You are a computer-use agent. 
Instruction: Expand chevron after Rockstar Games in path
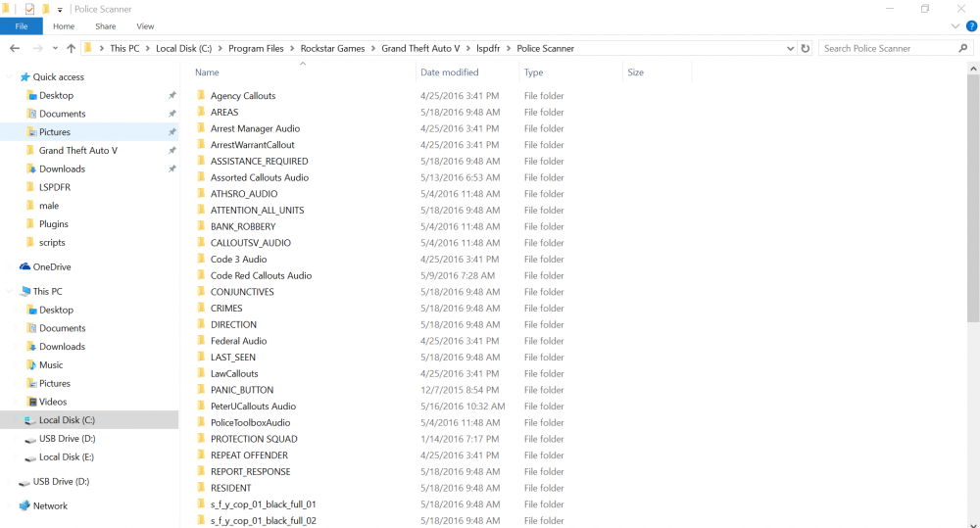click(x=373, y=48)
